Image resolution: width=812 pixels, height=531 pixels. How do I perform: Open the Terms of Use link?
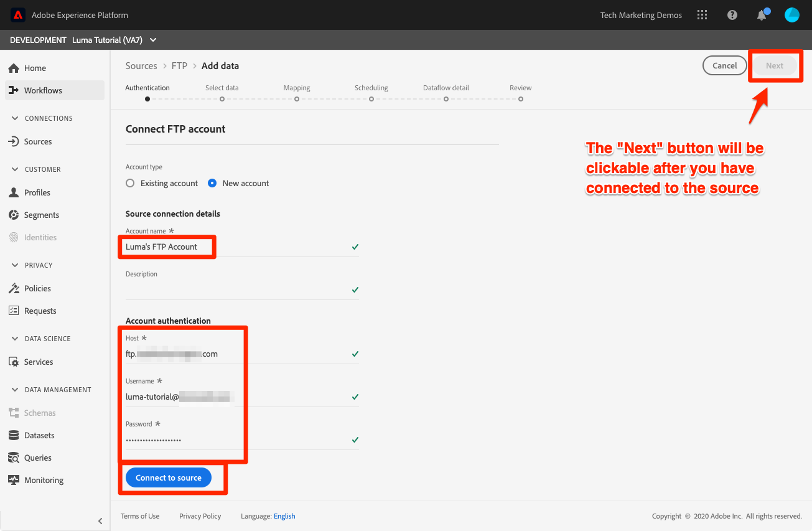(140, 516)
